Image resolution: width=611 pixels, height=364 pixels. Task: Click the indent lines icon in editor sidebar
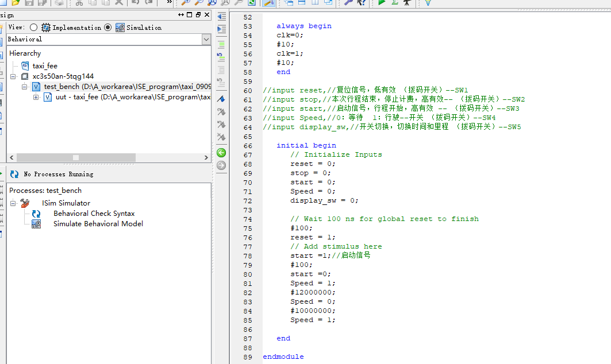221,29
